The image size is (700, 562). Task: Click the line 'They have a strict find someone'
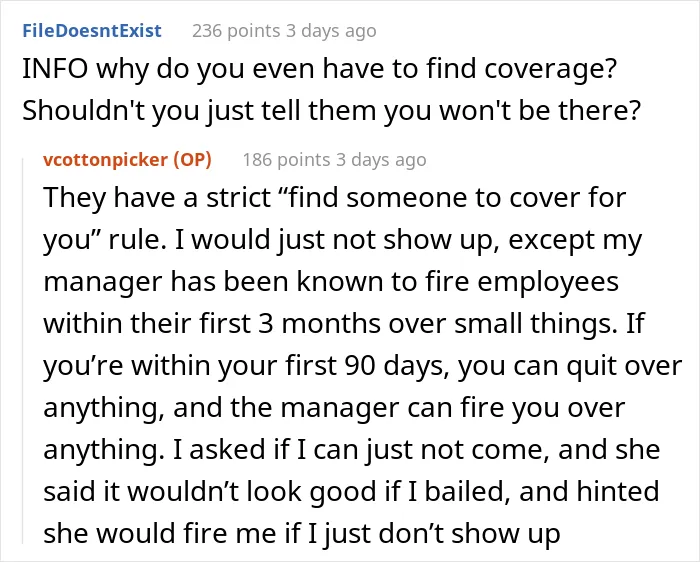(335, 197)
